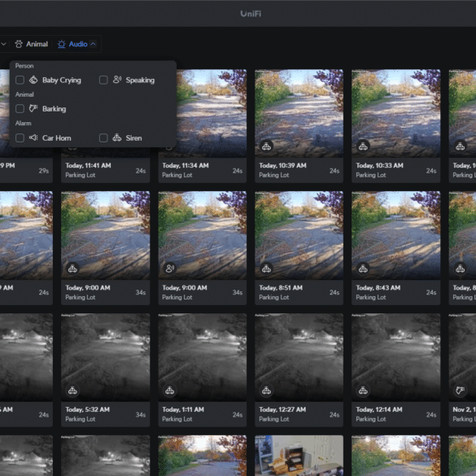
Task: Open the Today 12:14 AM night thumbnail
Action: coord(396,357)
